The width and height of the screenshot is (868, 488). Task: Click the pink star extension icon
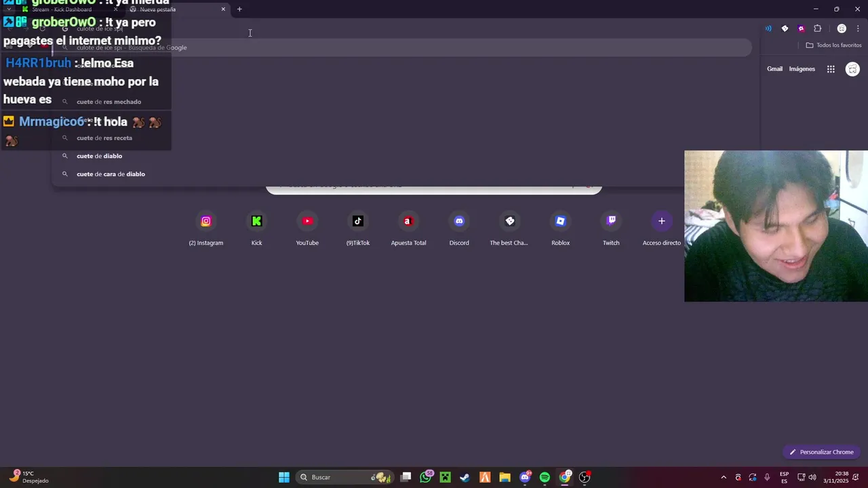coord(801,28)
